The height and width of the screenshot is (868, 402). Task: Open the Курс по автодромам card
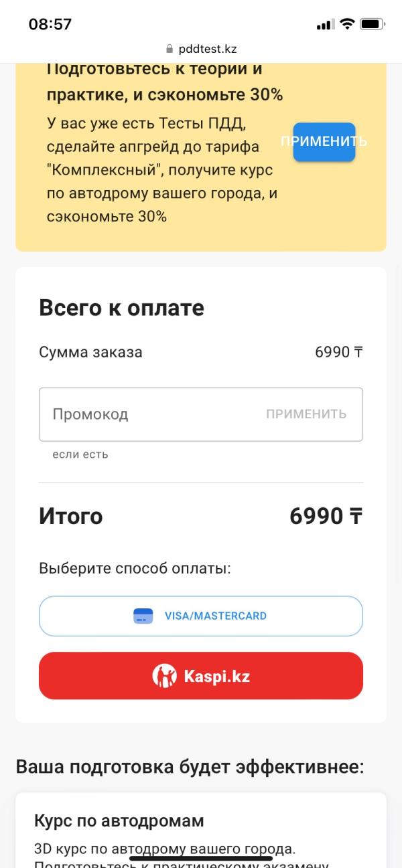pyautogui.click(x=201, y=830)
